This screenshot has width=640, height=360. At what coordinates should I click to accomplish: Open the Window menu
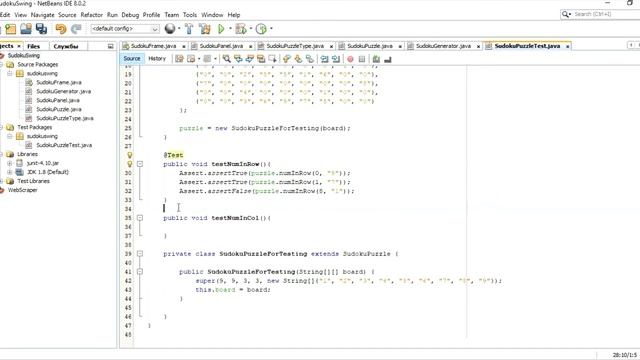pyautogui.click(x=212, y=15)
